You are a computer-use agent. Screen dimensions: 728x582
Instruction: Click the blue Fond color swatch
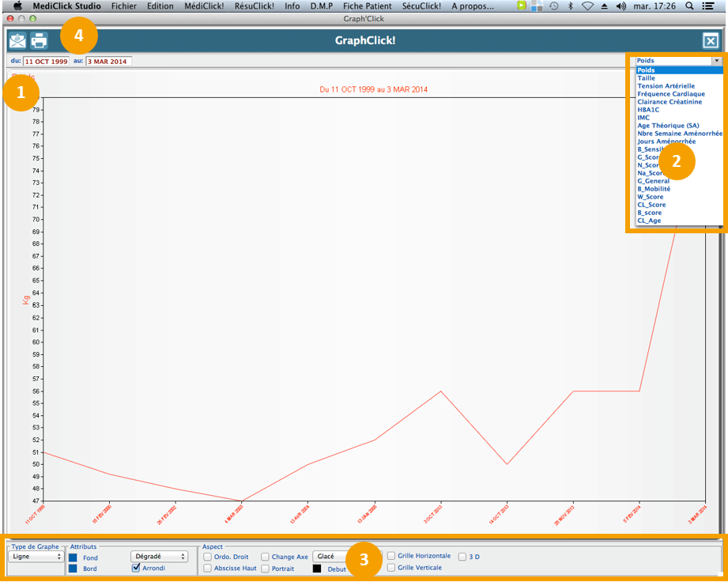[73, 557]
